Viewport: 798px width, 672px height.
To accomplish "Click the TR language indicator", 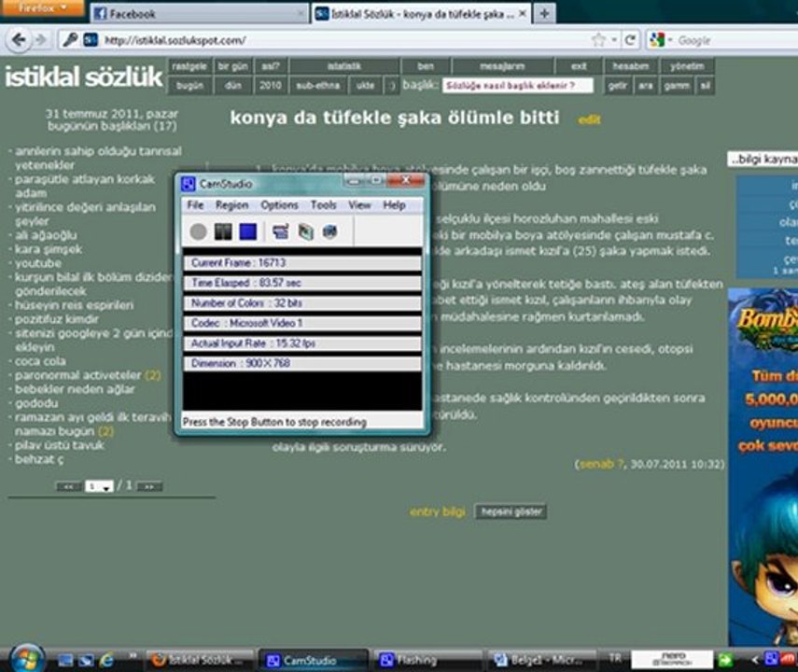I will click(615, 659).
